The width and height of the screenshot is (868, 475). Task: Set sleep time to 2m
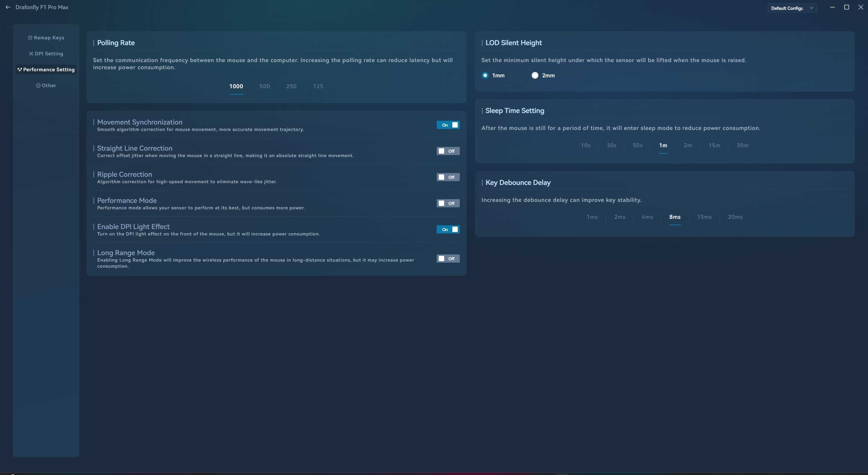click(688, 145)
